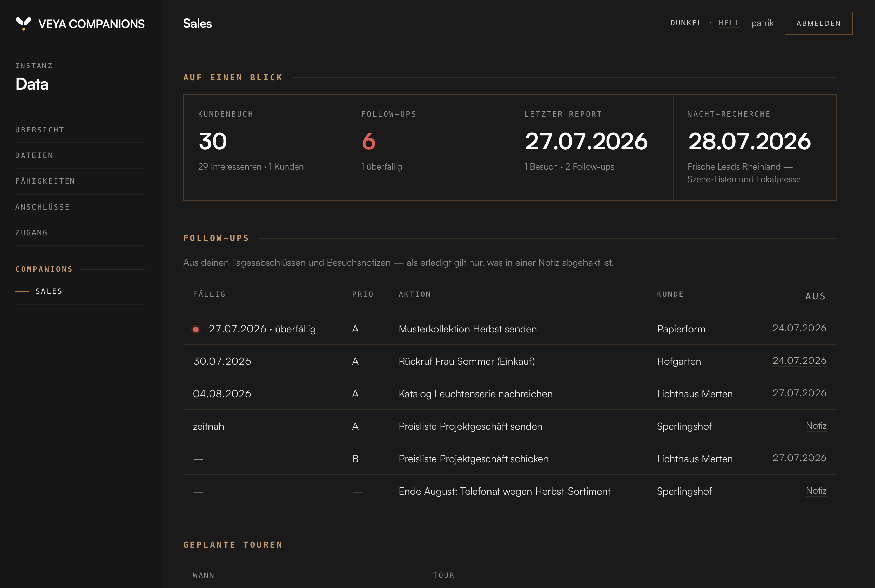Click the KUNDE column header
875x588 pixels.
[x=670, y=294]
